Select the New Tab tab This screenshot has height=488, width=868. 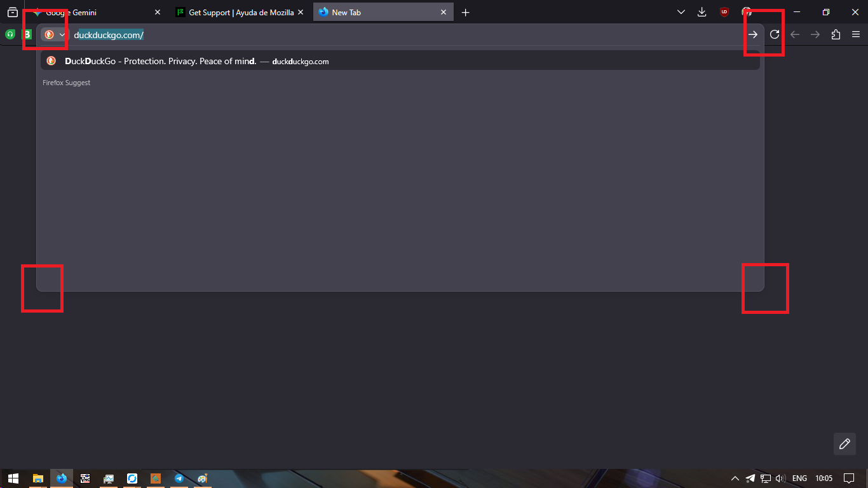point(383,12)
